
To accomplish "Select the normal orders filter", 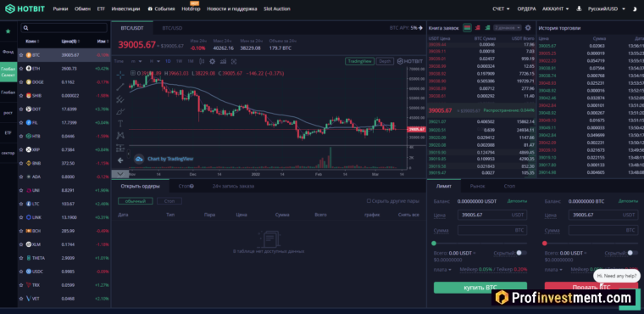I will pos(135,201).
